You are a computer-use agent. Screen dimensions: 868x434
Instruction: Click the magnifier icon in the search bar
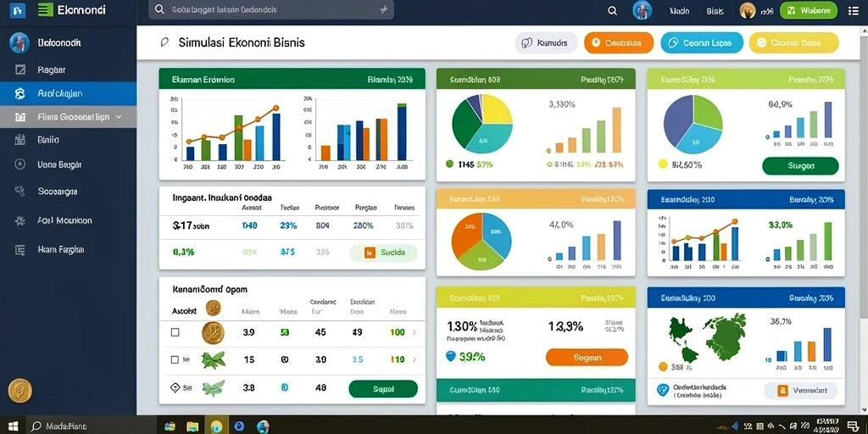[x=159, y=9]
